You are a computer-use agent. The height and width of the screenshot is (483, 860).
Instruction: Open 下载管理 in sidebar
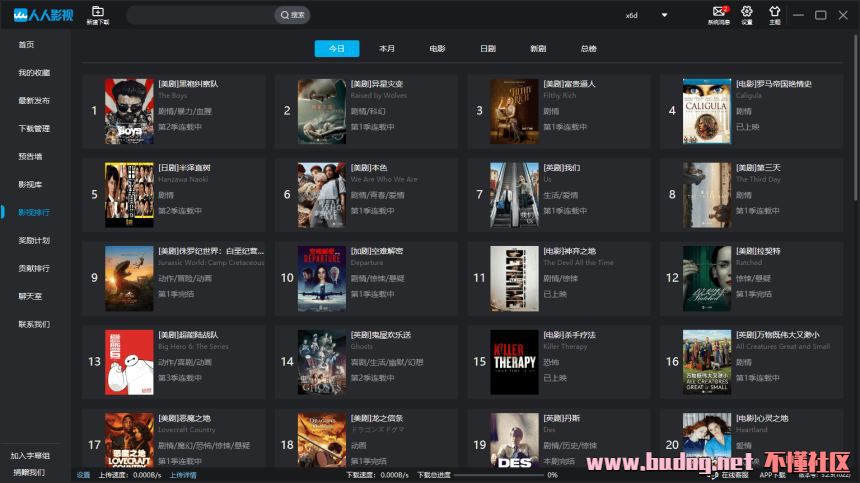(34, 128)
